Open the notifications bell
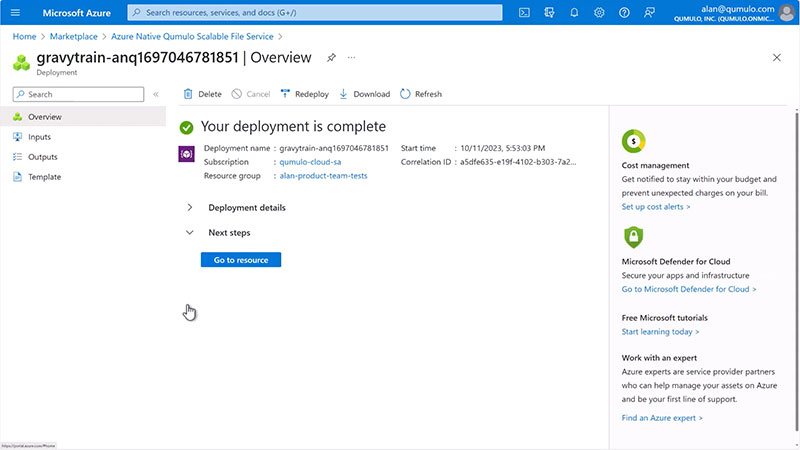Viewport: 800px width, 450px height. point(574,13)
